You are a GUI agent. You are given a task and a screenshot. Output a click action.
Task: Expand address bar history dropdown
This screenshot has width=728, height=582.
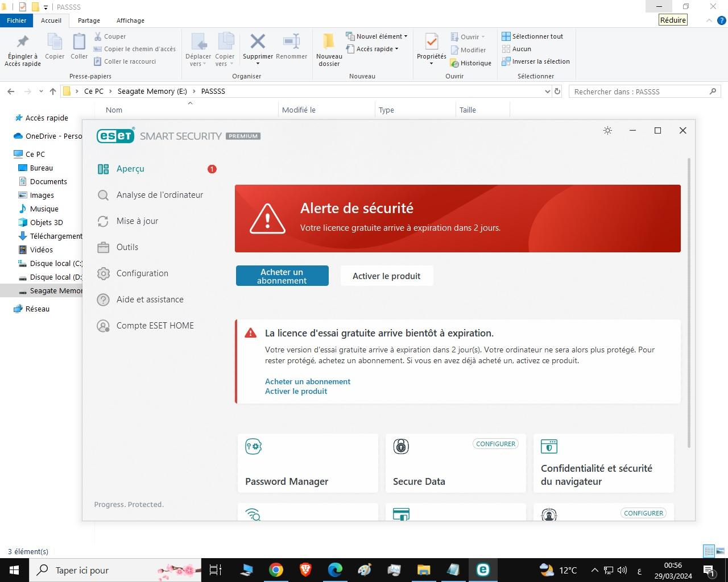click(547, 92)
